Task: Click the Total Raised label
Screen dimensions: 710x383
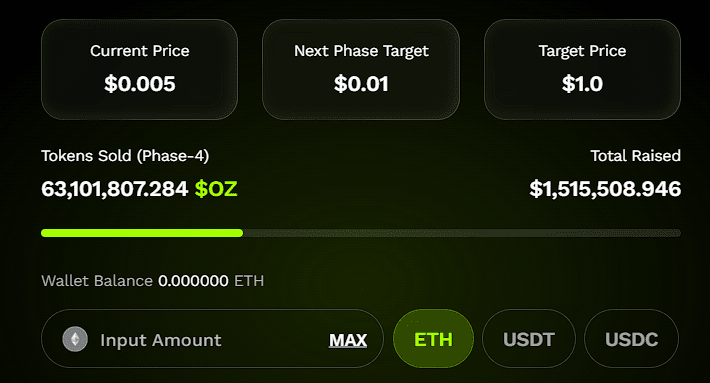Action: (x=636, y=156)
